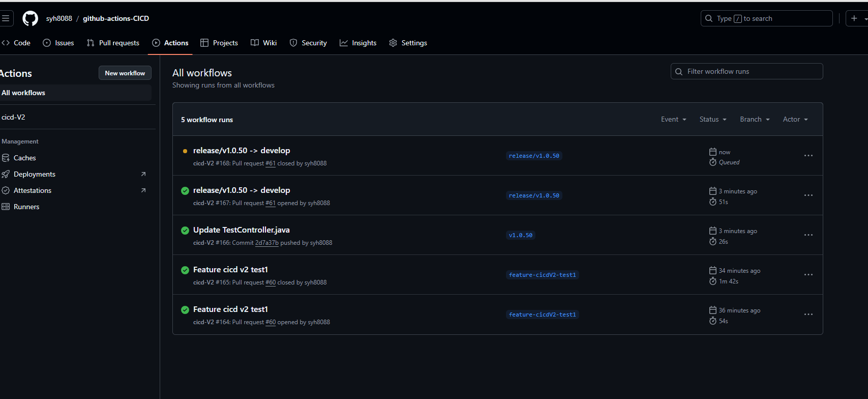Viewport: 868px width, 399px height.
Task: Click the success check icon for run #167
Action: tap(185, 191)
